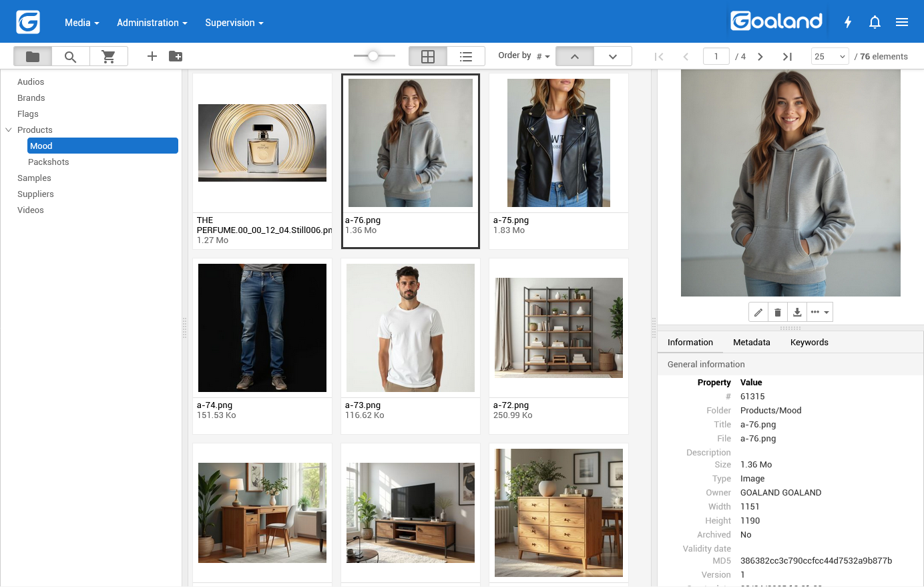Collapse the Products folder

pyautogui.click(x=9, y=130)
